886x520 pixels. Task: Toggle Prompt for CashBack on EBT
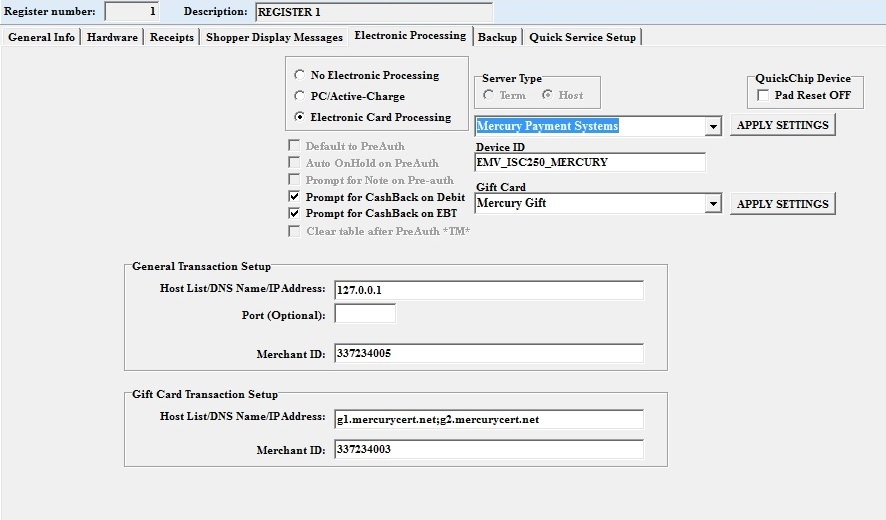coord(295,213)
